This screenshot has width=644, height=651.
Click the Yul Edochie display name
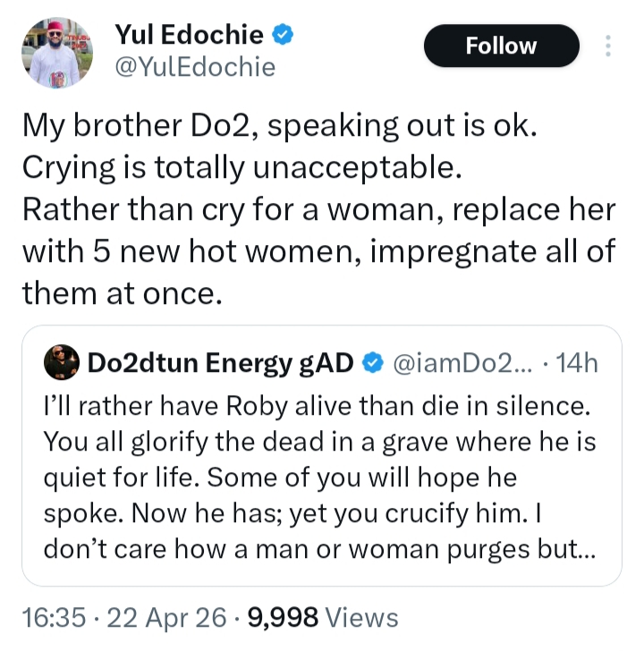coord(189,35)
